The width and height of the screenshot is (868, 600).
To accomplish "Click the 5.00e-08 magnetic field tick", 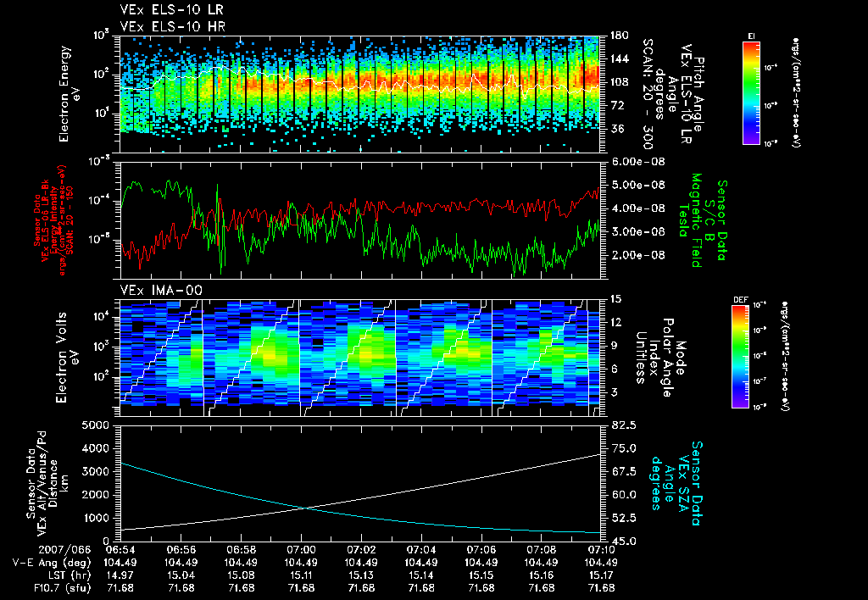I will 637,185.
